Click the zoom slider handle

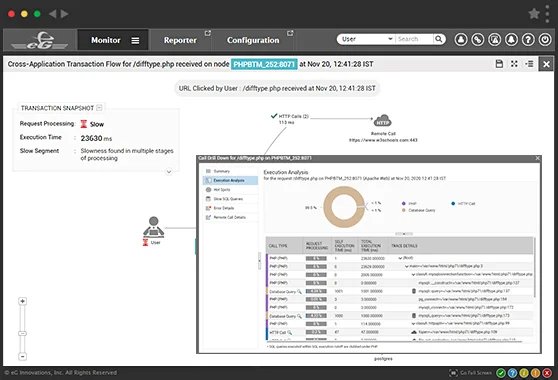click(x=22, y=333)
